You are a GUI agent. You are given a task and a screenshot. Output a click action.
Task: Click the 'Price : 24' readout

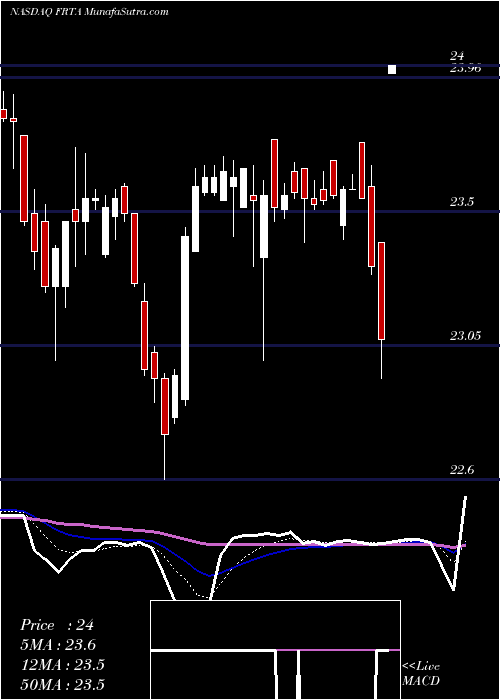click(x=57, y=625)
